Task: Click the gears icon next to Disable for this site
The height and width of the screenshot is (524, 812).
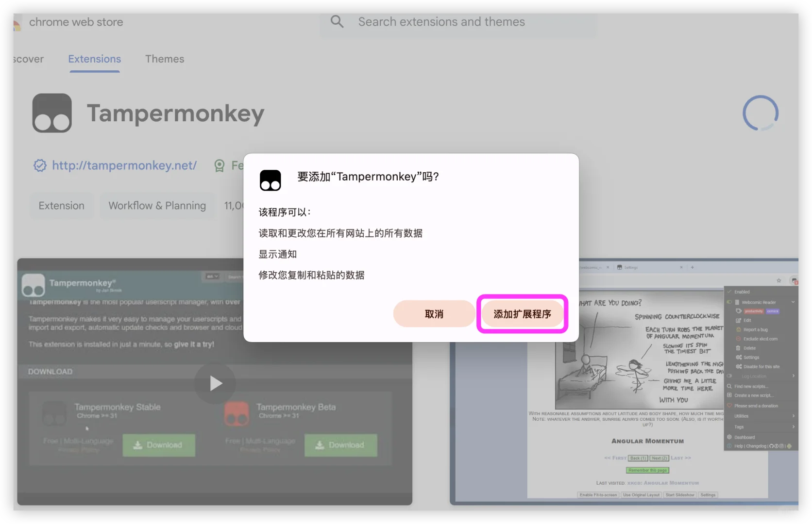Action: 739,366
